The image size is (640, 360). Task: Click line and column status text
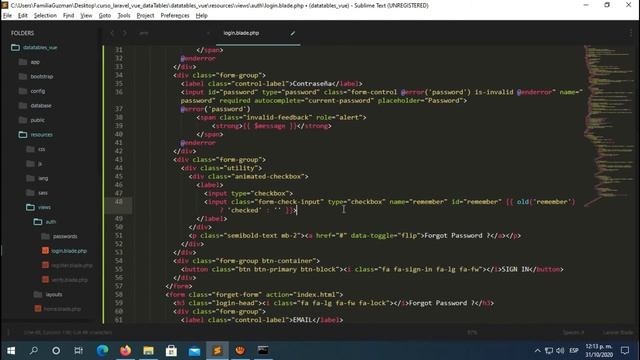pos(68,332)
